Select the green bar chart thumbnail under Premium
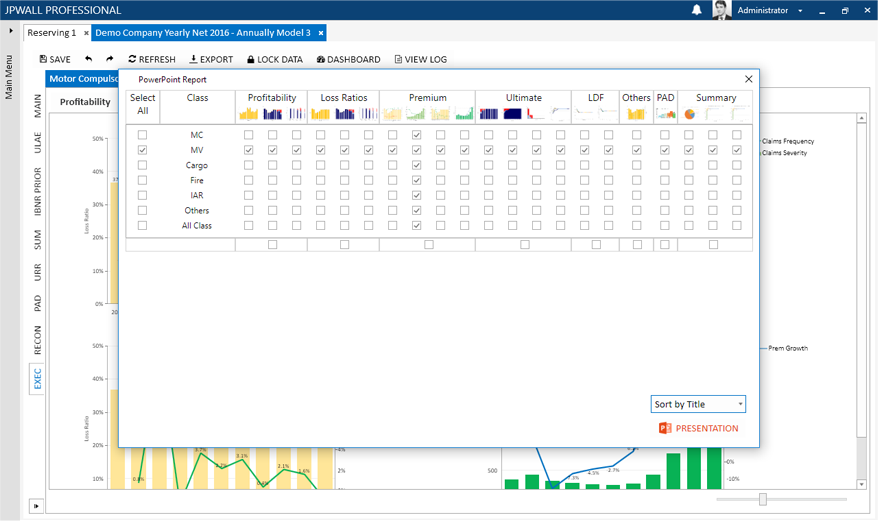878x521 pixels. click(464, 114)
